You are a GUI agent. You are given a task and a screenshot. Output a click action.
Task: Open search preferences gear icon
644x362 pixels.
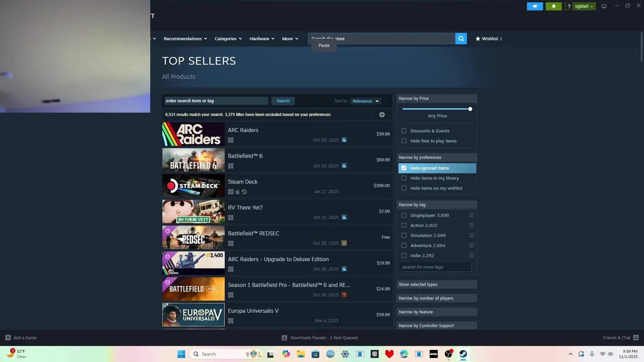point(382,115)
